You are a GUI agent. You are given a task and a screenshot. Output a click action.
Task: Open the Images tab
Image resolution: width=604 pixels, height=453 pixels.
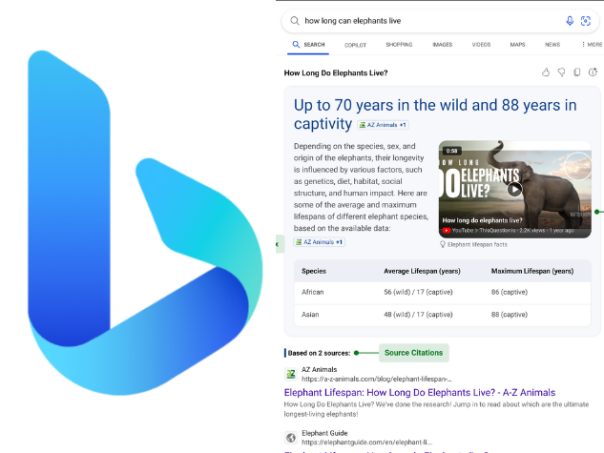point(442,45)
